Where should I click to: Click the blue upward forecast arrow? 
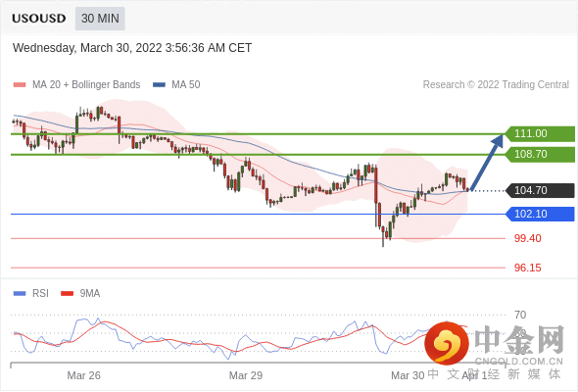click(486, 163)
